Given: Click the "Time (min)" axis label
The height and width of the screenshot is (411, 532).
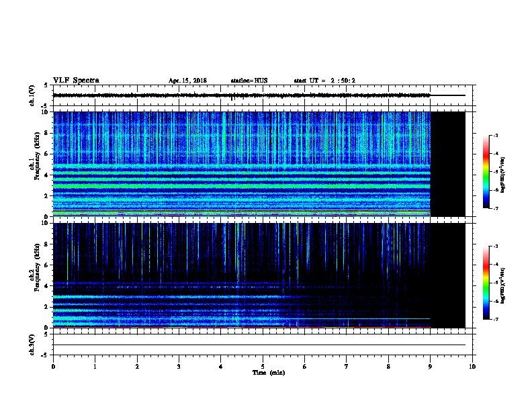Looking at the screenshot, I should (x=269, y=373).
